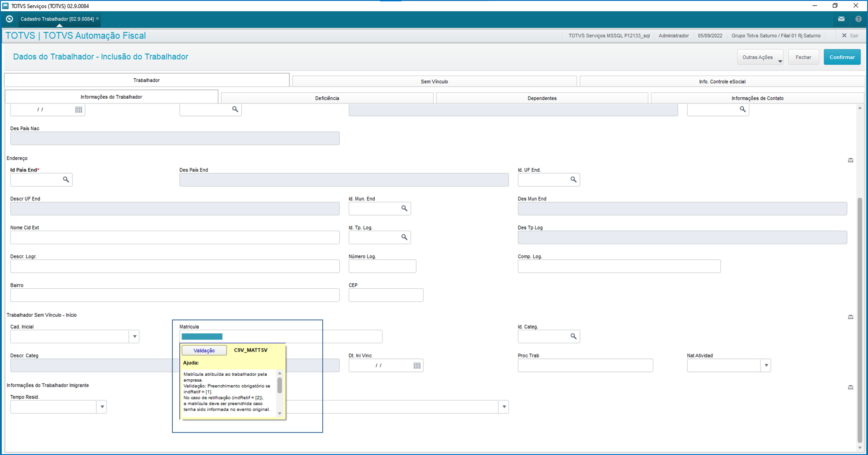
Task: Open lookup for Id. Tp. Log. field
Action: point(404,237)
